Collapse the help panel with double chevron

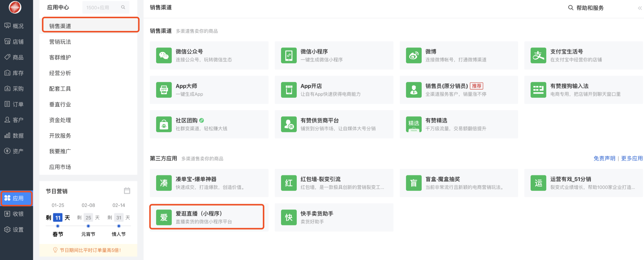click(640, 8)
